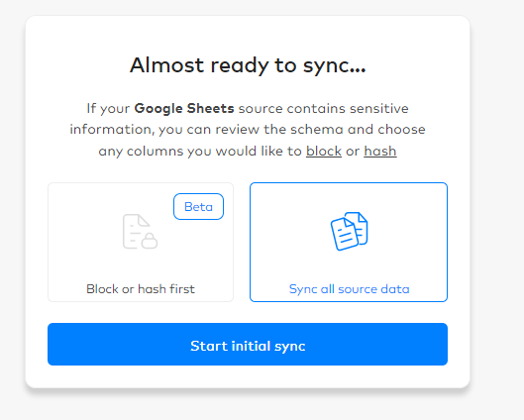Start the initial sync
Screen dimensions: 524x420
(x=248, y=344)
